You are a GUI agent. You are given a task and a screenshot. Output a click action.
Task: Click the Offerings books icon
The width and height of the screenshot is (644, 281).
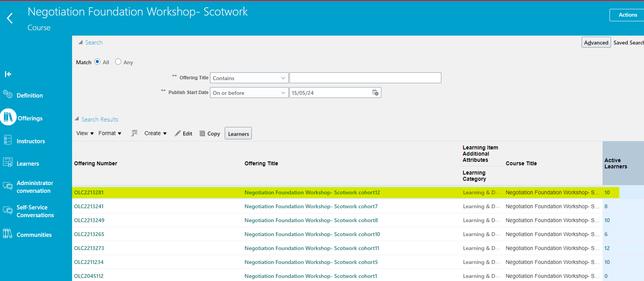8,117
